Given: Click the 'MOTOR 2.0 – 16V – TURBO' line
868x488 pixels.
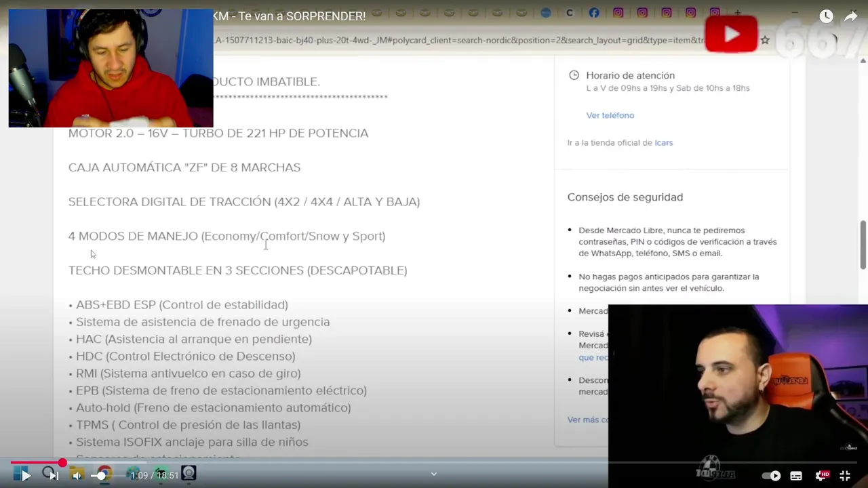Looking at the screenshot, I should tap(218, 133).
